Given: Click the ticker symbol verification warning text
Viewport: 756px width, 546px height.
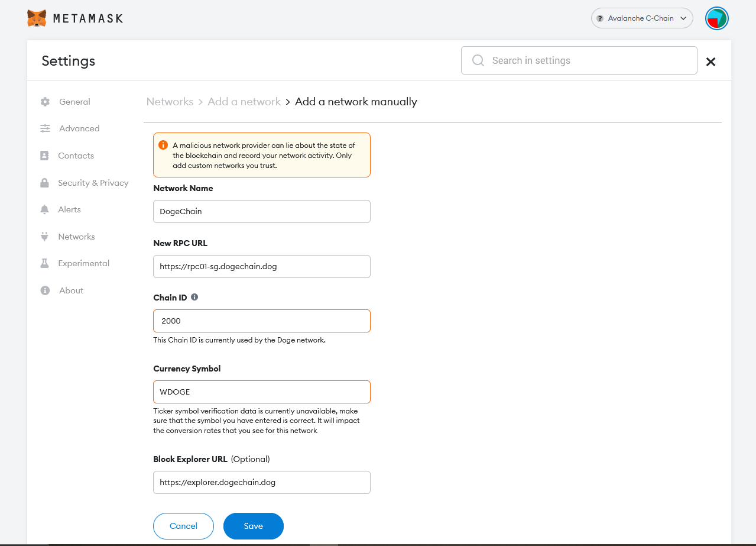Looking at the screenshot, I should pyautogui.click(x=257, y=421).
